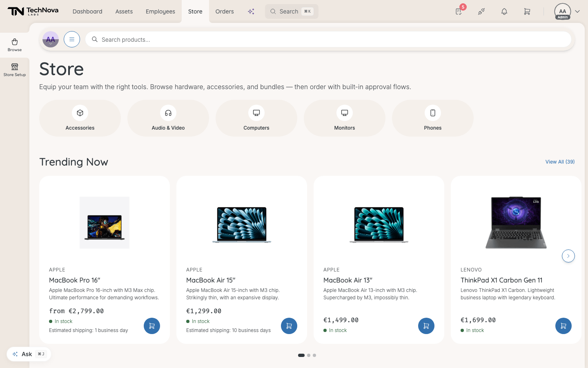Focus the Search products field

328,39
